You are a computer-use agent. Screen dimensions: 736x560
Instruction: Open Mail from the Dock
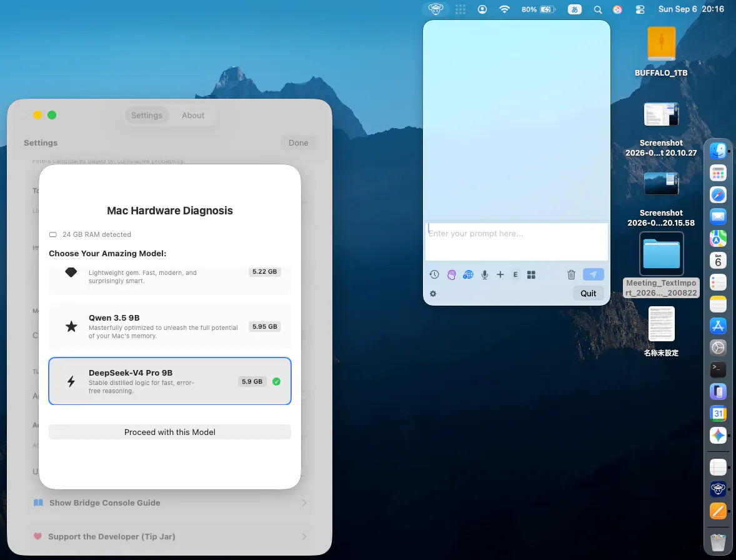click(718, 216)
